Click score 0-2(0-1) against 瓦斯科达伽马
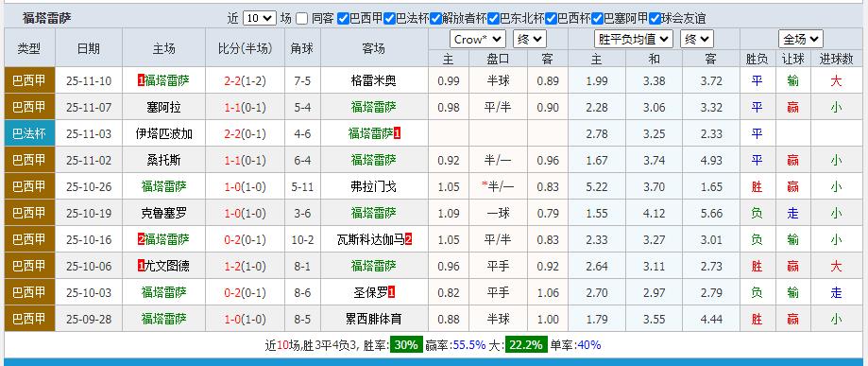The height and width of the screenshot is (366, 868). (245, 239)
